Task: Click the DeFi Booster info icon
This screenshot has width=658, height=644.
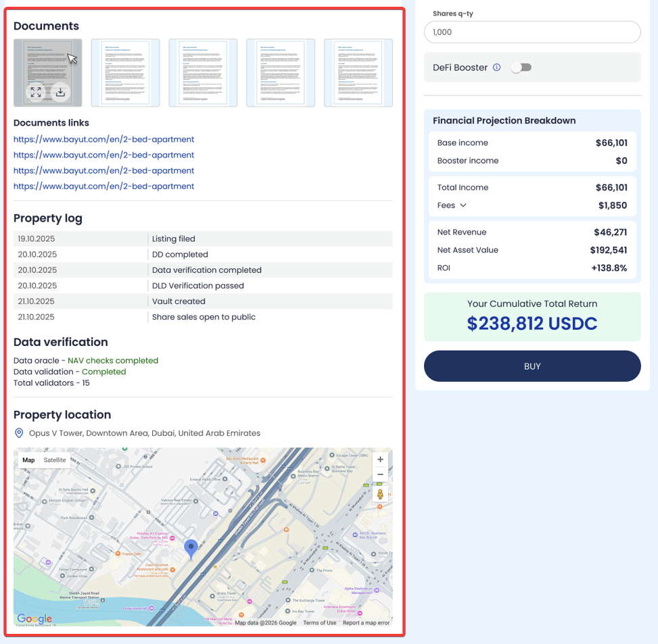Action: (496, 68)
